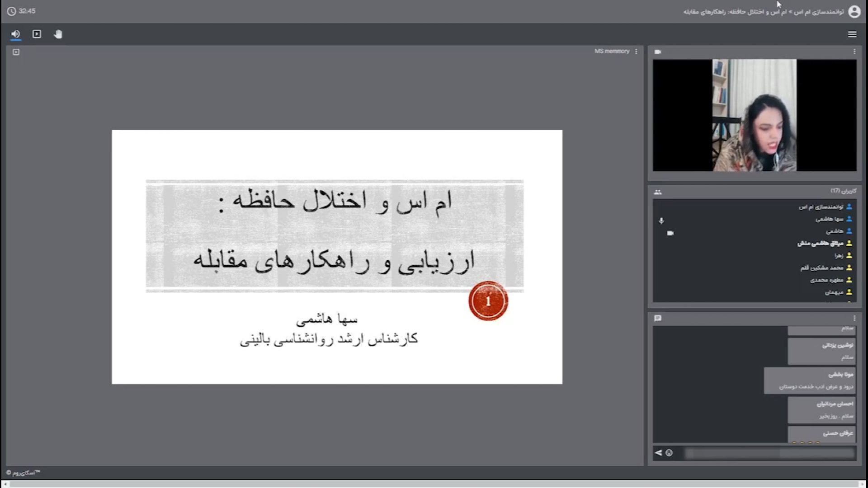This screenshot has height=488, width=868.
Task: Click the webcam video of the presenter
Action: 754,115
